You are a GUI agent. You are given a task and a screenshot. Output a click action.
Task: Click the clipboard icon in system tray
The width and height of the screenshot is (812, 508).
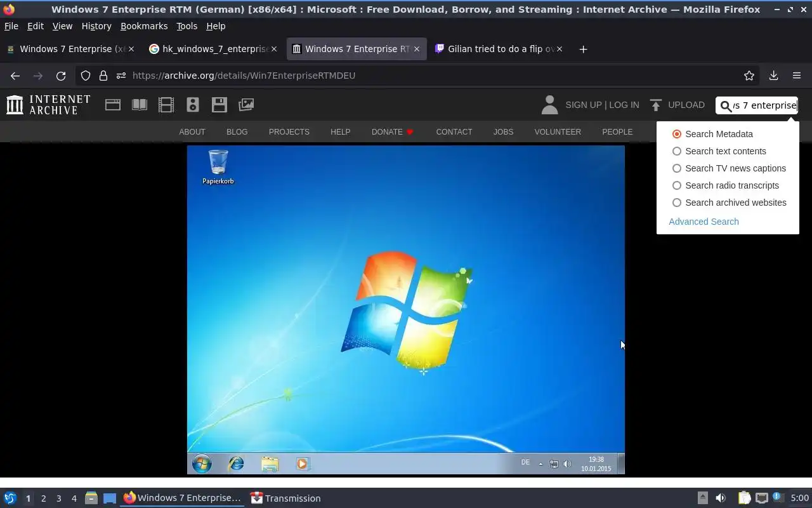pos(744,498)
